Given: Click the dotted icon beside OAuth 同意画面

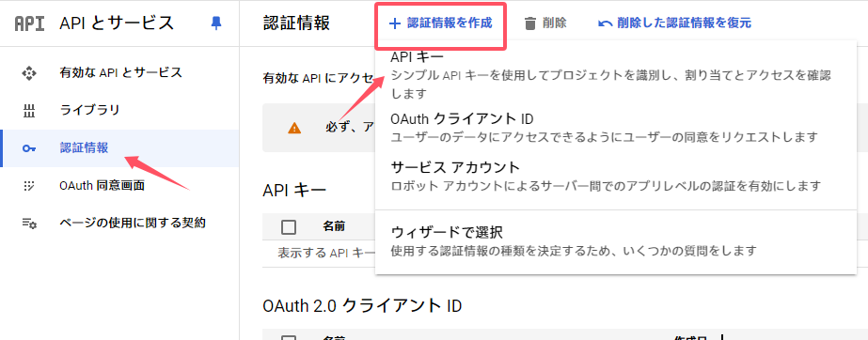Looking at the screenshot, I should (29, 186).
